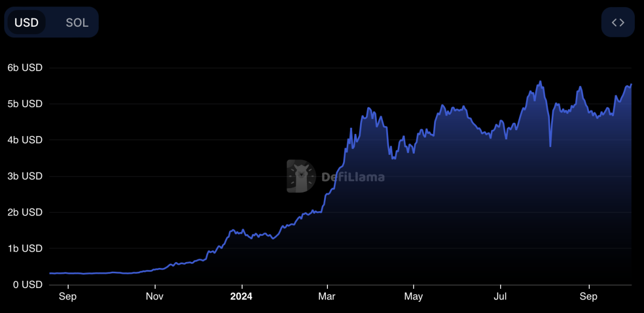Click the Mar x-axis label
Image resolution: width=644 pixels, height=313 pixels.
coord(327,296)
